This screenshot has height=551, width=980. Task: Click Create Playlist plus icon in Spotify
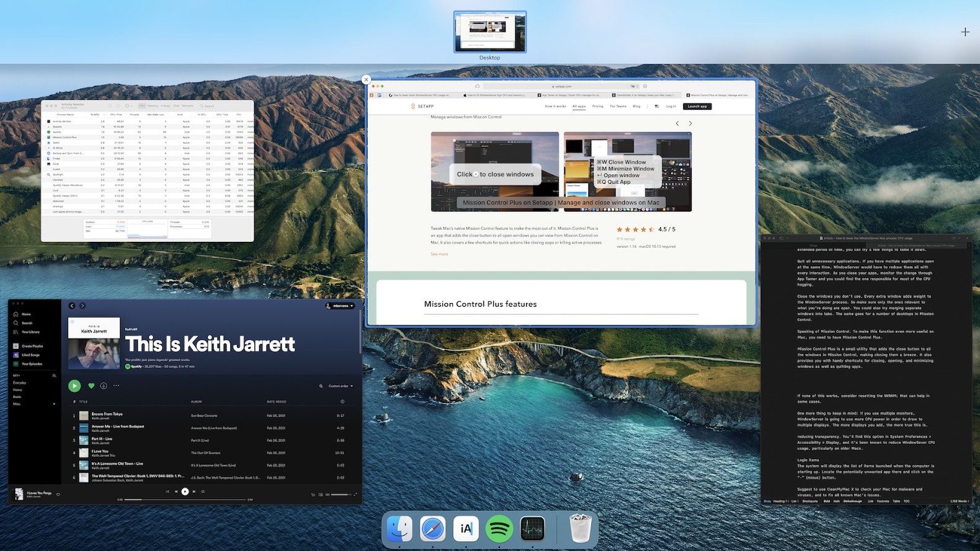pos(16,346)
